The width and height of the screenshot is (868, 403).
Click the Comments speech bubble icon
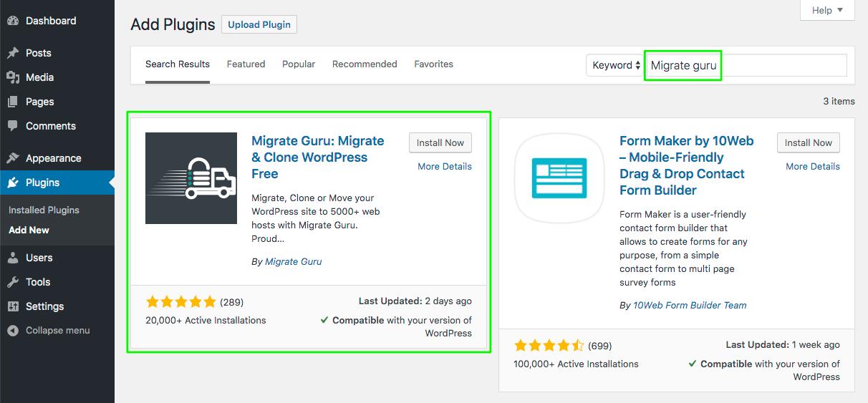click(13, 126)
